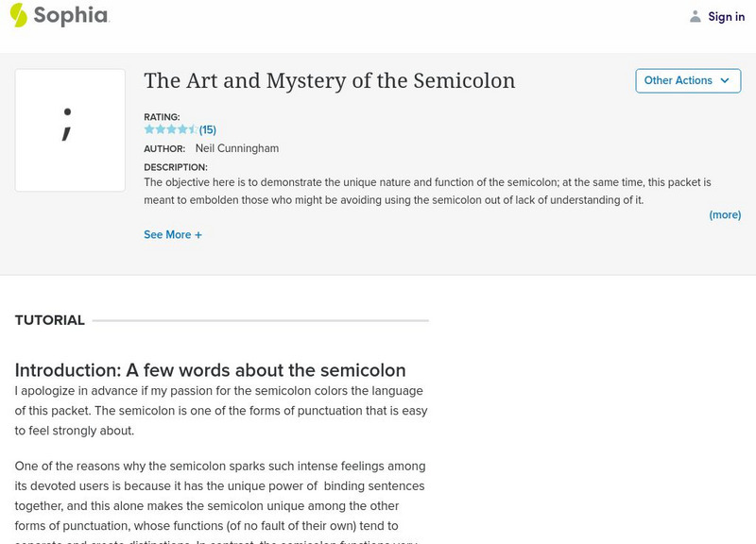
Task: Click the description paragraph text
Action: point(427,191)
